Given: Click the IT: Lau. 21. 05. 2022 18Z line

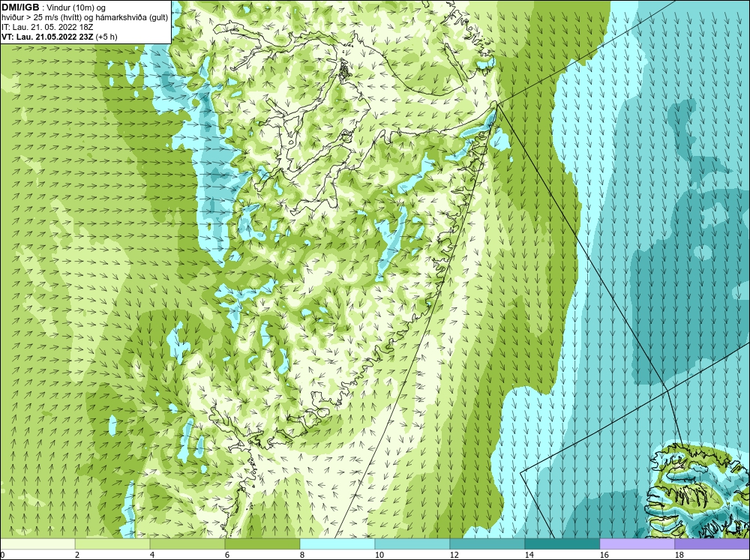Looking at the screenshot, I should click(46, 27).
